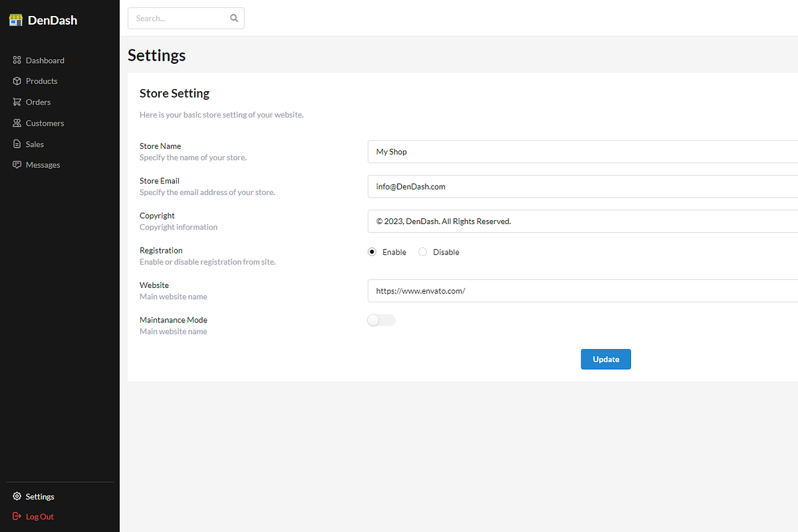This screenshot has width=798, height=532.
Task: Click the Website URL input field
Action: [x=583, y=291]
